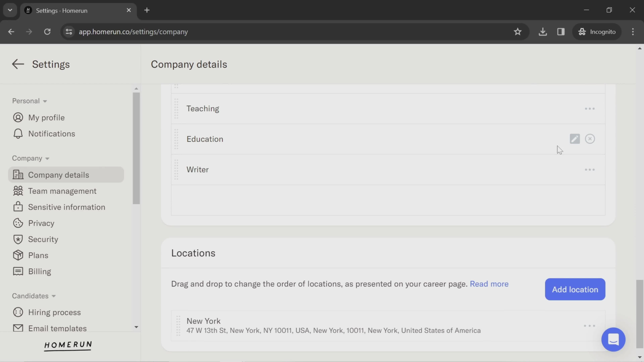Click the Email templates envelope icon
The image size is (644, 362).
pyautogui.click(x=18, y=328)
